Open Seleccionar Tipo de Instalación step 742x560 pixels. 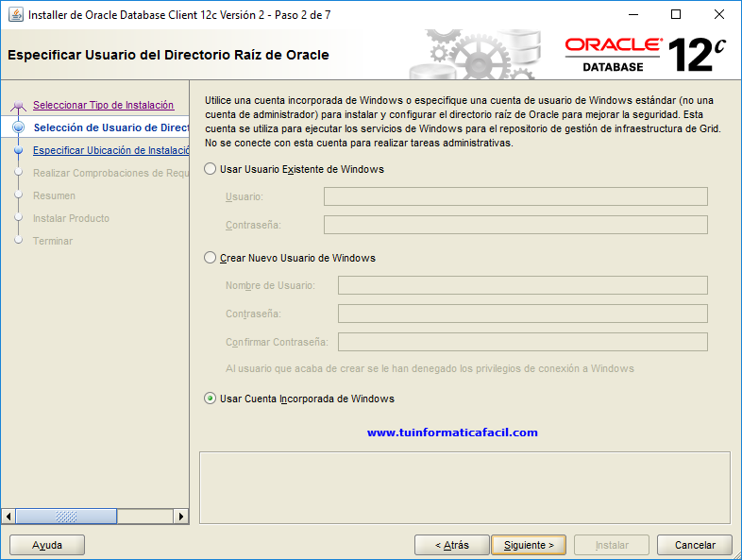[x=103, y=105]
